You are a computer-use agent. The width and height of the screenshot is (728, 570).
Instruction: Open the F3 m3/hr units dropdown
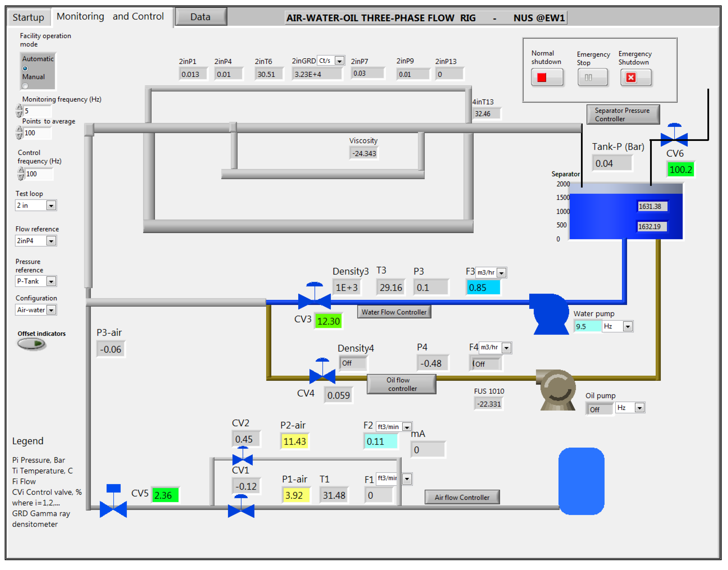coord(501,273)
